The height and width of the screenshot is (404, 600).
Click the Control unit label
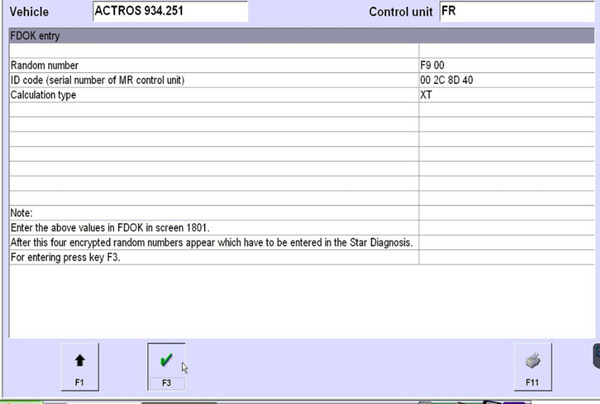pos(401,12)
